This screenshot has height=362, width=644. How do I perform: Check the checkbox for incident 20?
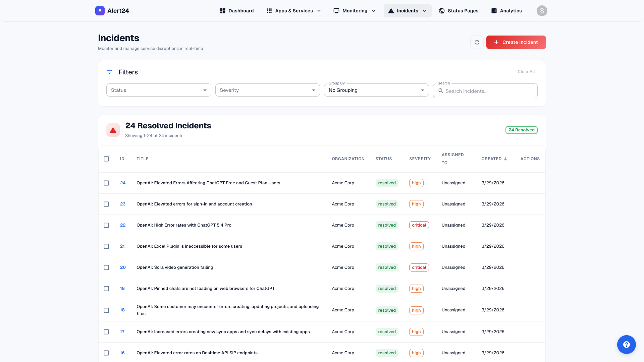pos(106,267)
